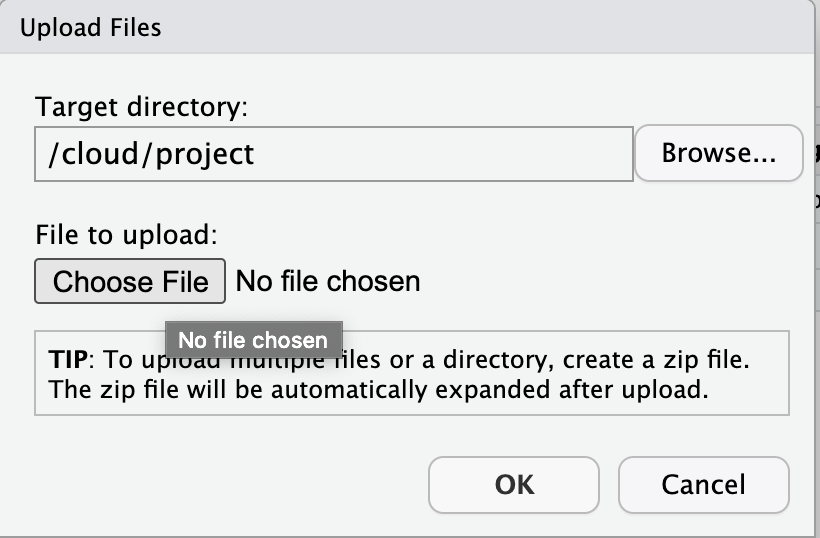The width and height of the screenshot is (820, 538).
Task: Click the "No file chosen" status text
Action: tap(327, 281)
